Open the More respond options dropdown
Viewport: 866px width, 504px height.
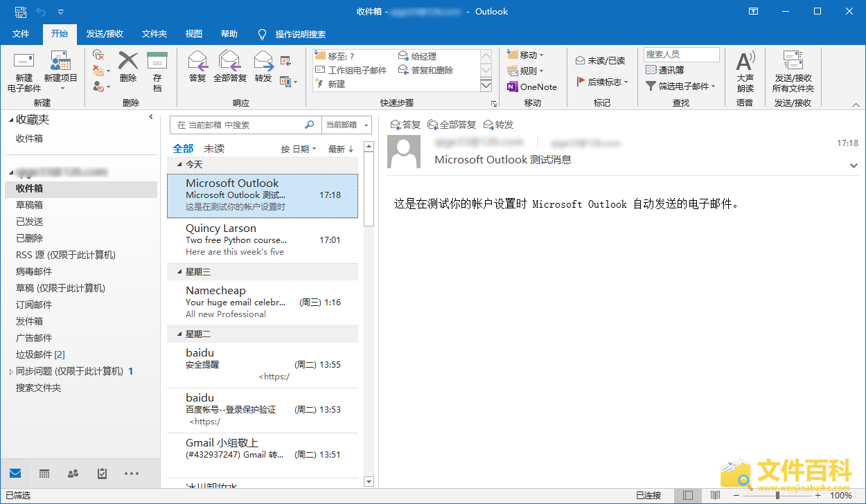tap(288, 82)
